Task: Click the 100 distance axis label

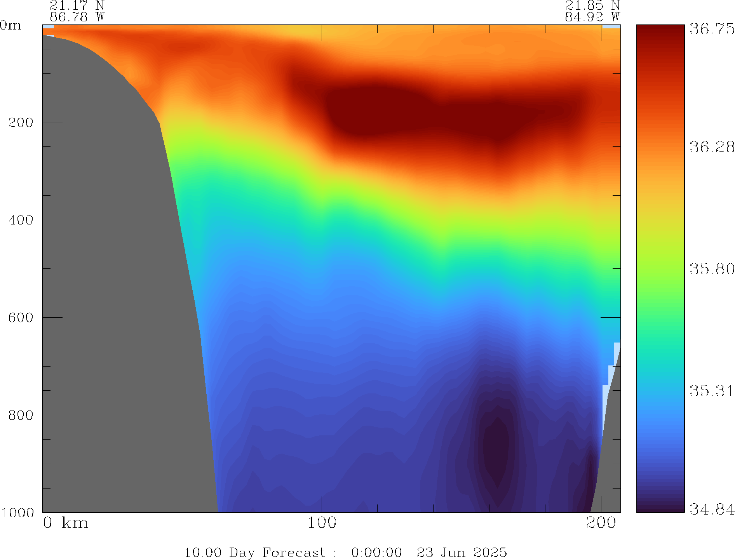Action: click(322, 523)
